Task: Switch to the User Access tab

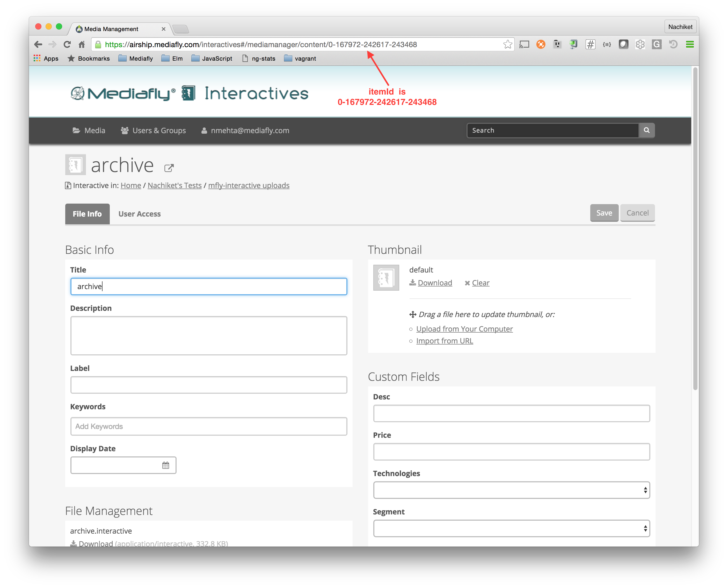Action: [x=140, y=214]
